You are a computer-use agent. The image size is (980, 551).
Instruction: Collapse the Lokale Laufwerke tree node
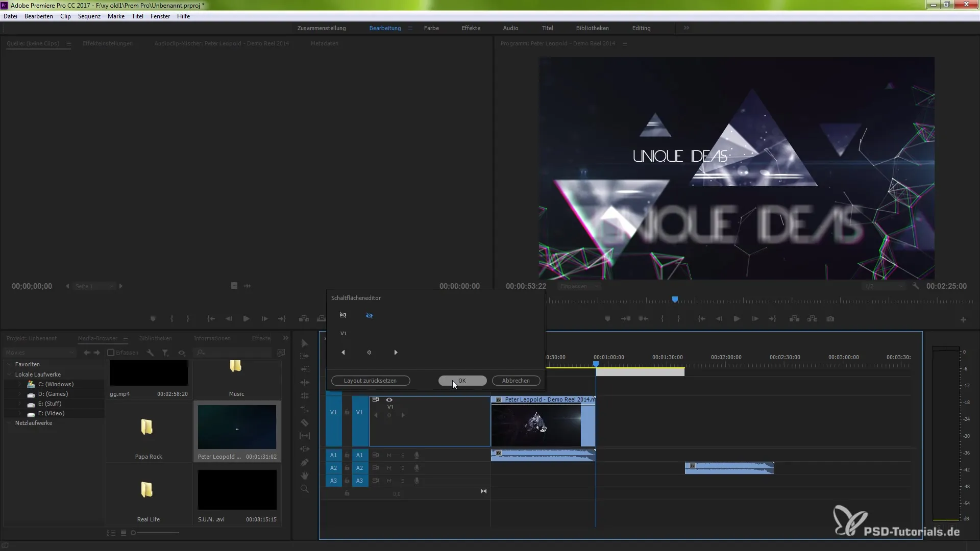coord(9,374)
